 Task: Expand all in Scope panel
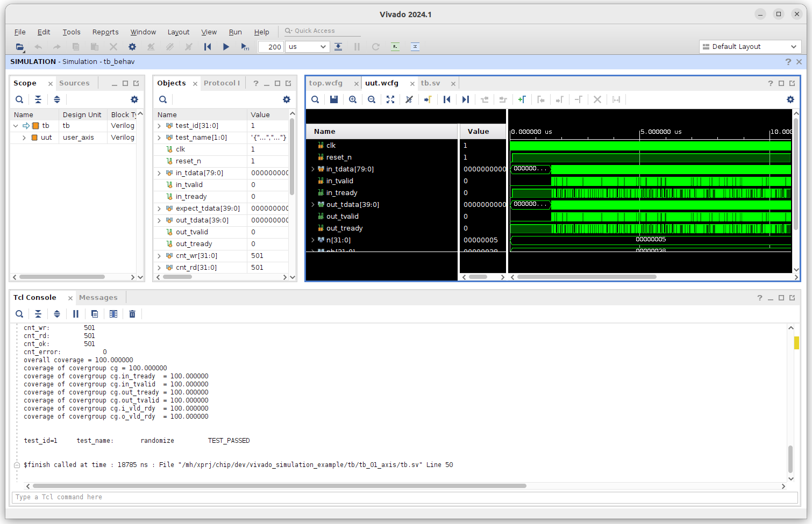pos(57,99)
